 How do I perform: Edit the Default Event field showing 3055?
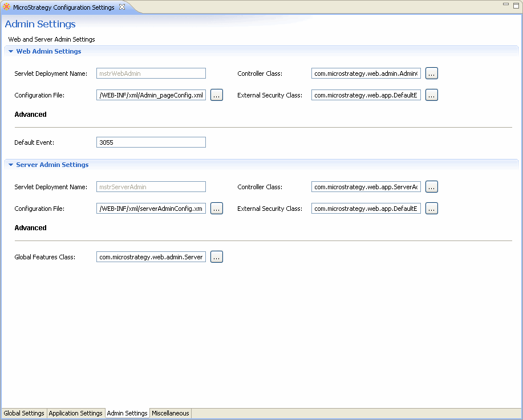151,142
